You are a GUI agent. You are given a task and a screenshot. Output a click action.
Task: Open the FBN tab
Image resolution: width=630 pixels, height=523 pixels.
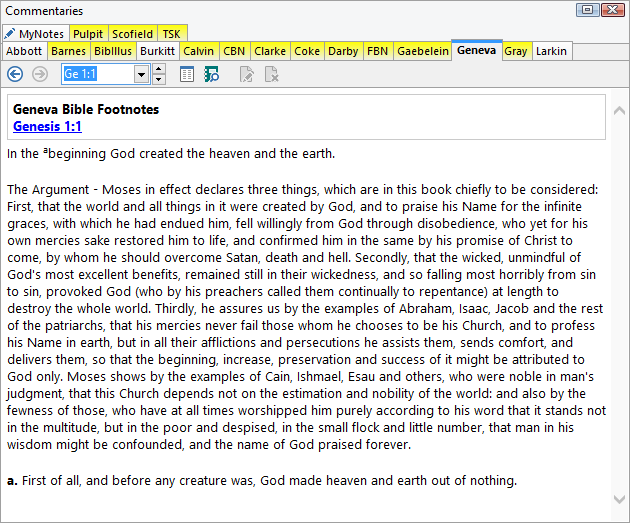coord(378,51)
